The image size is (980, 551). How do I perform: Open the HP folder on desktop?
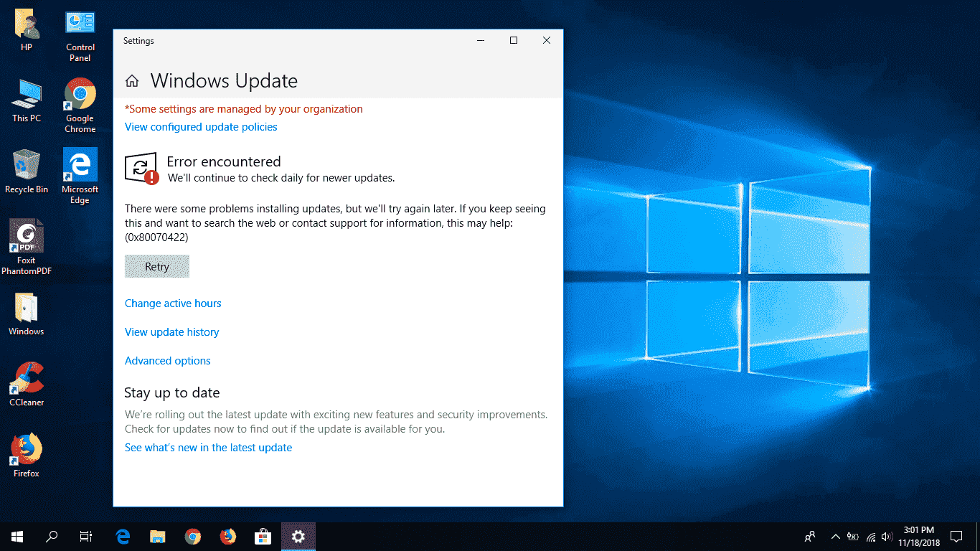[x=27, y=30]
